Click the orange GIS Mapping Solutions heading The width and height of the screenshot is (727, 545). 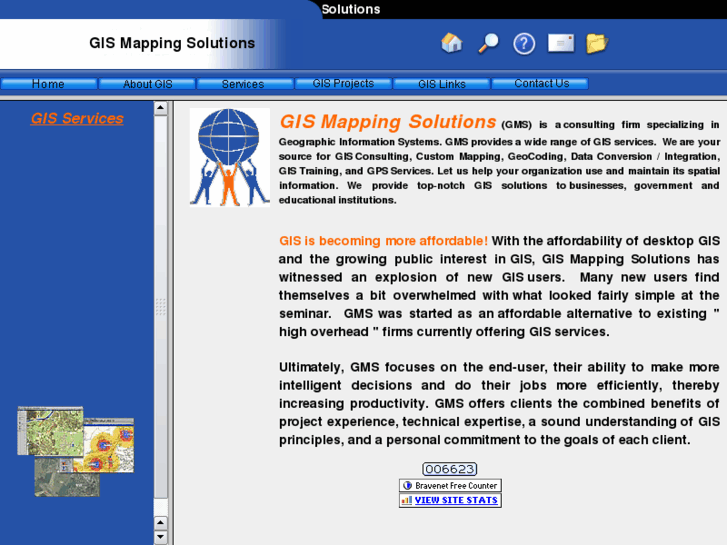coord(388,122)
